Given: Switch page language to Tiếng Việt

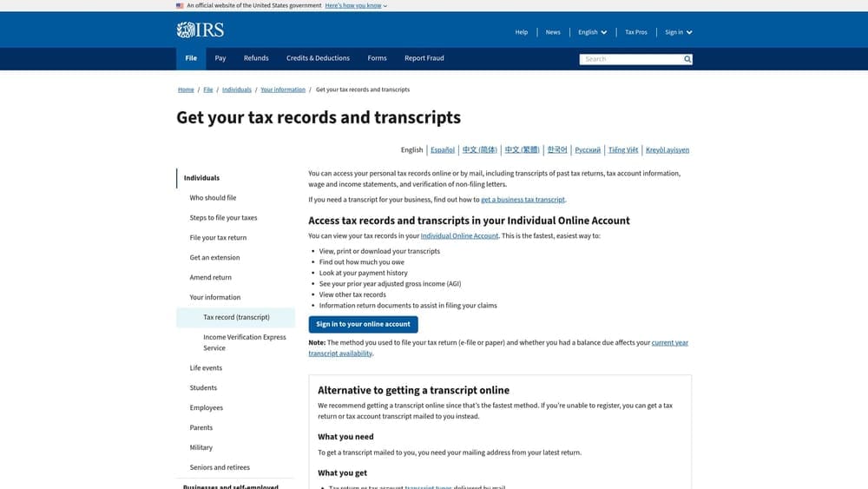Looking at the screenshot, I should [622, 150].
